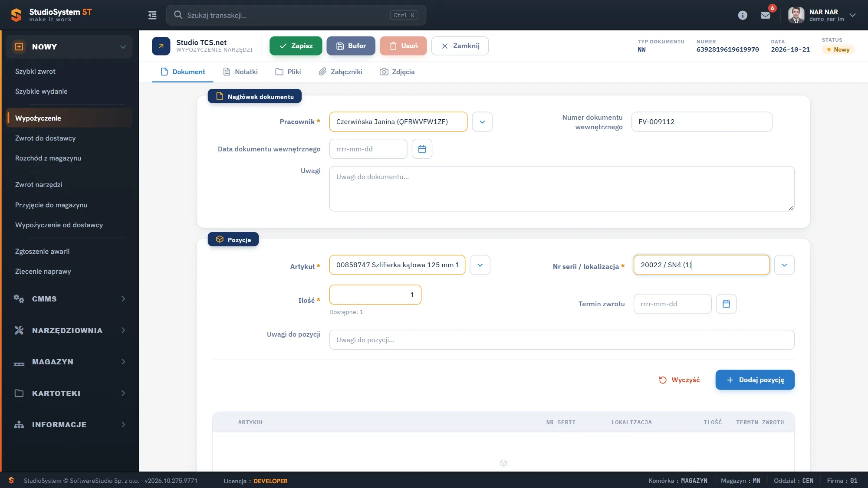Delete document with Usuń button
Screen dimensions: 868x488
403,46
